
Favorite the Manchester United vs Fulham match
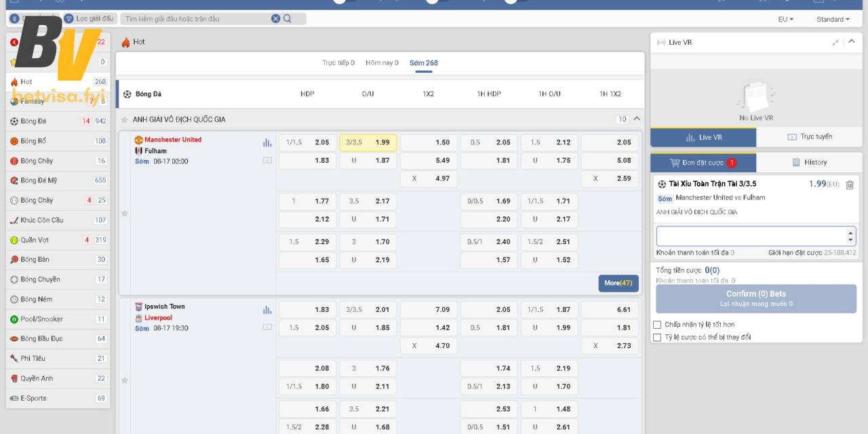(124, 214)
